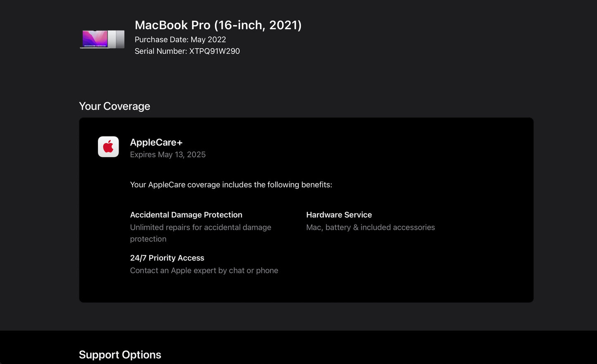597x364 pixels.
Task: Click the Purchase Date: May 2022 text
Action: pyautogui.click(x=180, y=39)
